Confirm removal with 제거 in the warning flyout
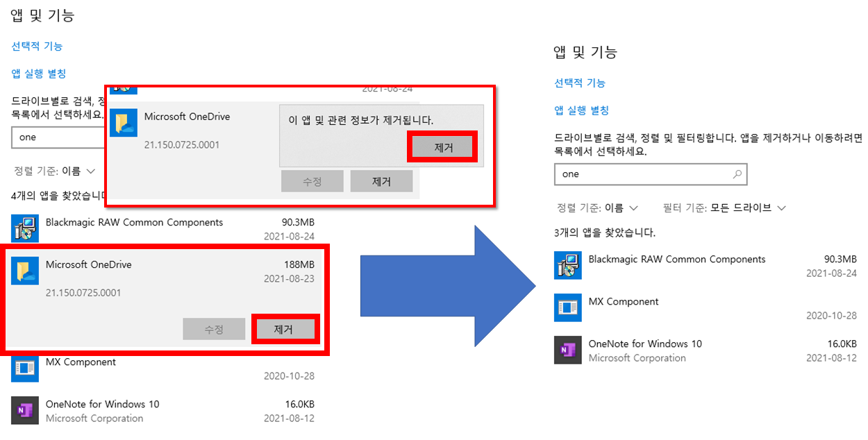 (x=443, y=147)
